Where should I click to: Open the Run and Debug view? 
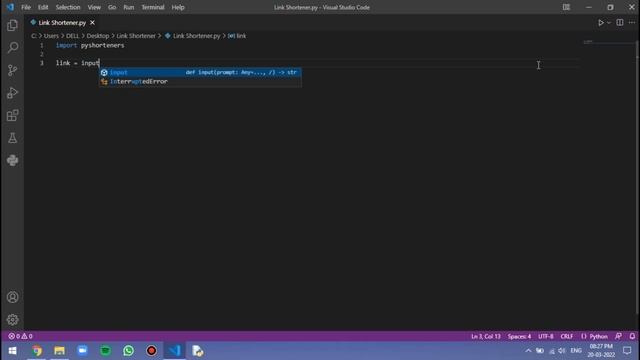point(12,93)
